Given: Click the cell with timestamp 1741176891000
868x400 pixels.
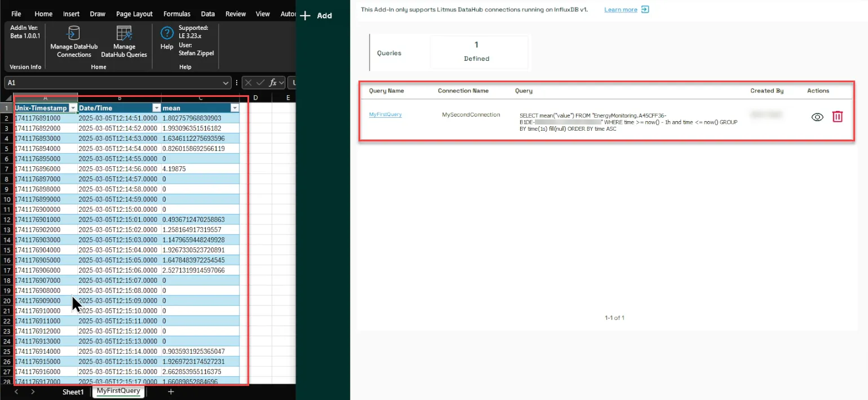Looking at the screenshot, I should coord(45,118).
